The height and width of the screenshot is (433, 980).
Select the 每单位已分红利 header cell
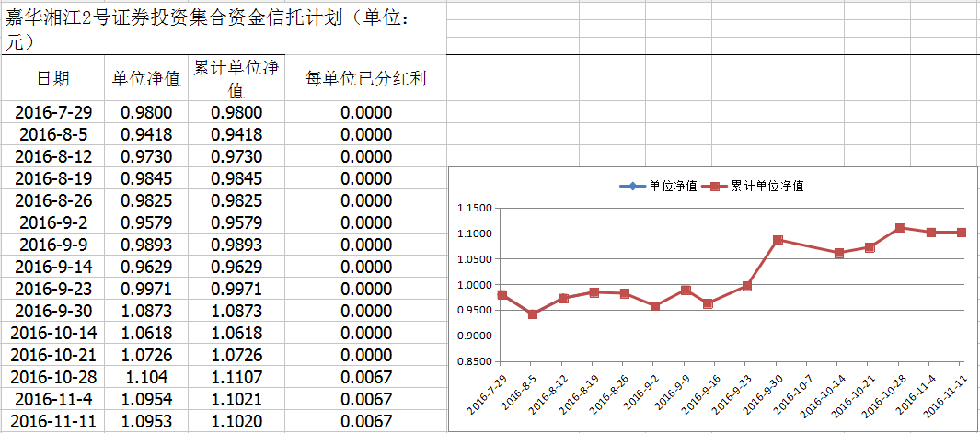[365, 79]
